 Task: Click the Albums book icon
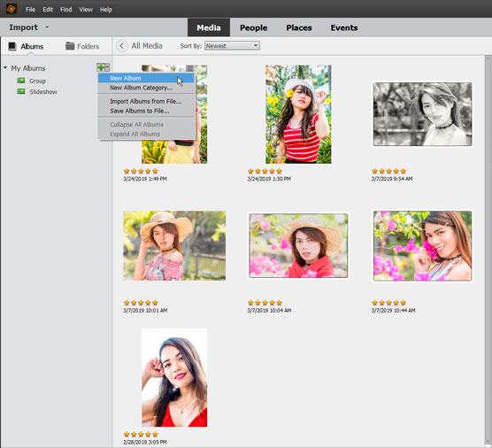[12, 46]
